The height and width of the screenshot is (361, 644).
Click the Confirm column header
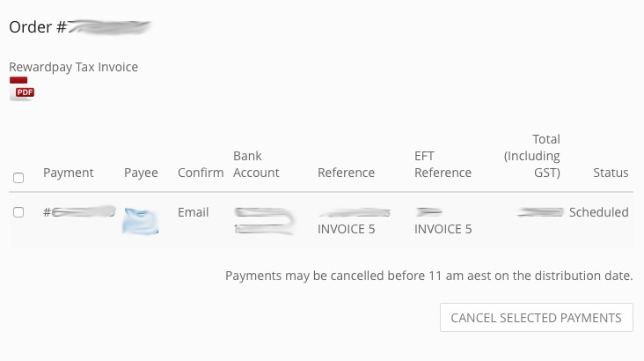[201, 173]
